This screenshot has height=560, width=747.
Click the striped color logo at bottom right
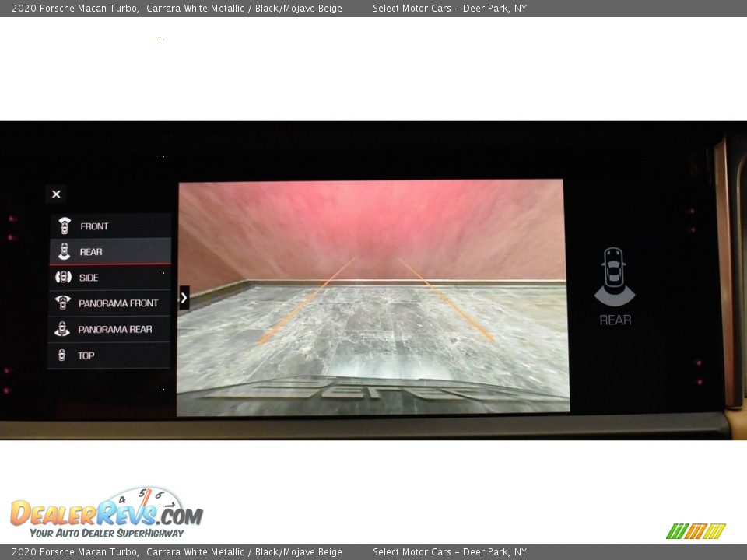point(696,531)
